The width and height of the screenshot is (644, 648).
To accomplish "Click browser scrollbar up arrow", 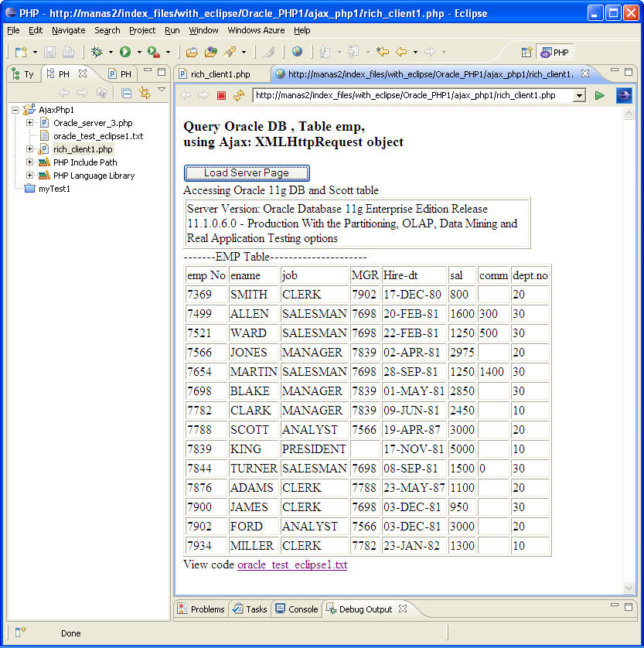I will tap(629, 114).
